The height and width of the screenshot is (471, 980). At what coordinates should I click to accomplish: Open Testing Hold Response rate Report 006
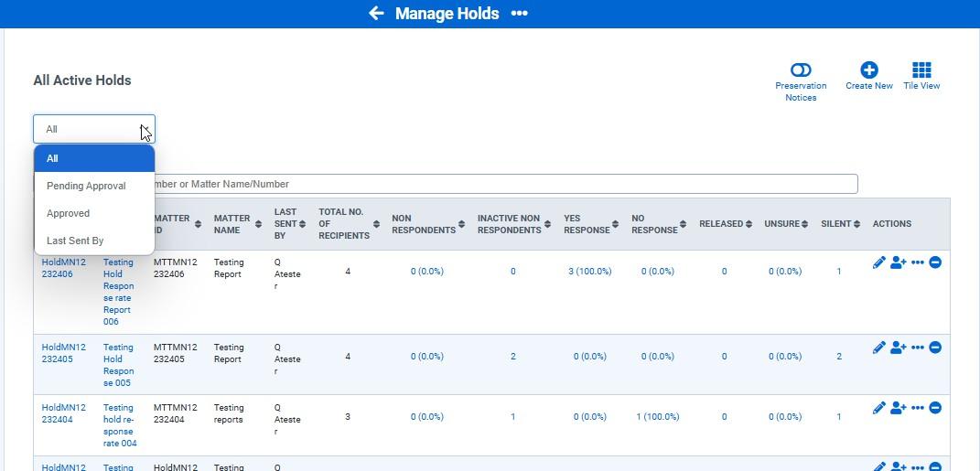coord(119,292)
